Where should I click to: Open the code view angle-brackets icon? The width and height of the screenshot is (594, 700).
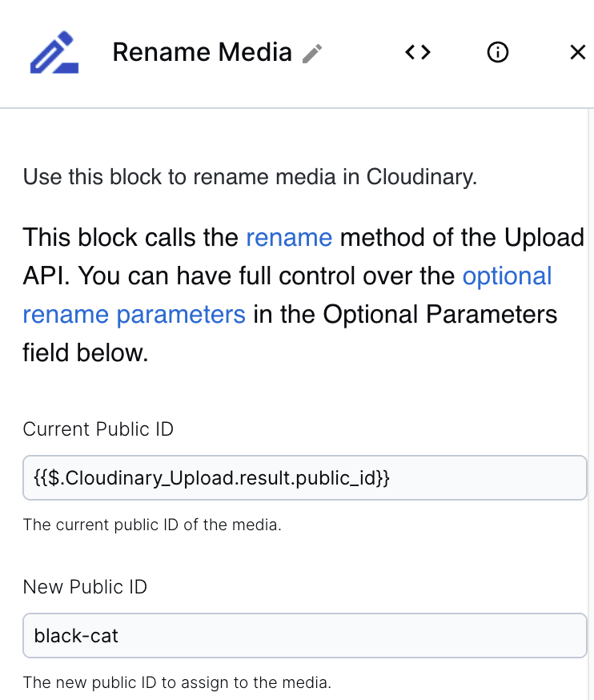(418, 52)
